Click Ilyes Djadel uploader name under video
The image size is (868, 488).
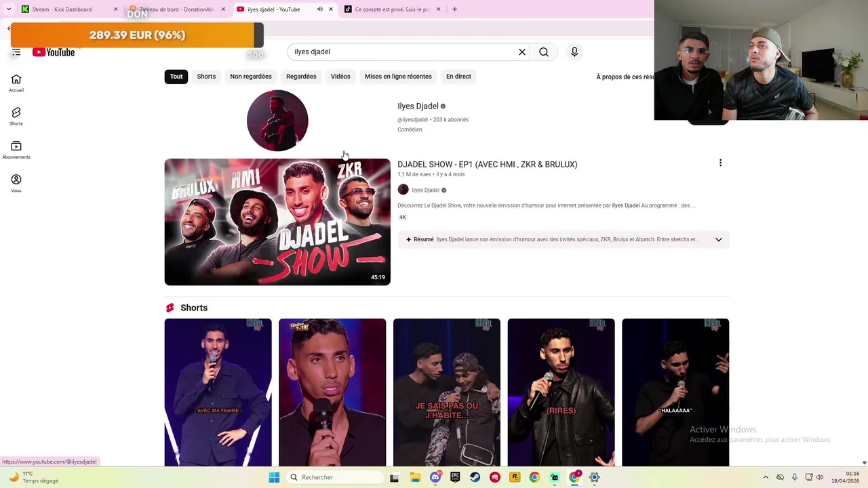pos(426,190)
